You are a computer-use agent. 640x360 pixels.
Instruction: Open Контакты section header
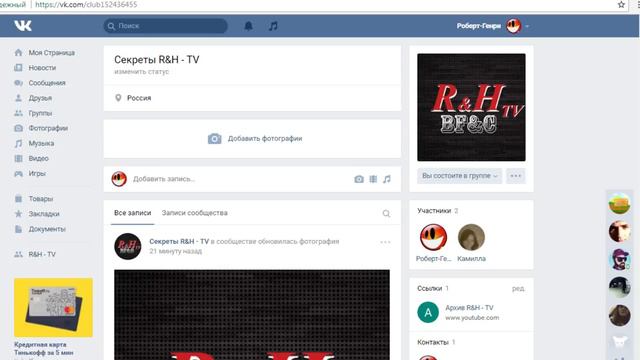(x=436, y=342)
